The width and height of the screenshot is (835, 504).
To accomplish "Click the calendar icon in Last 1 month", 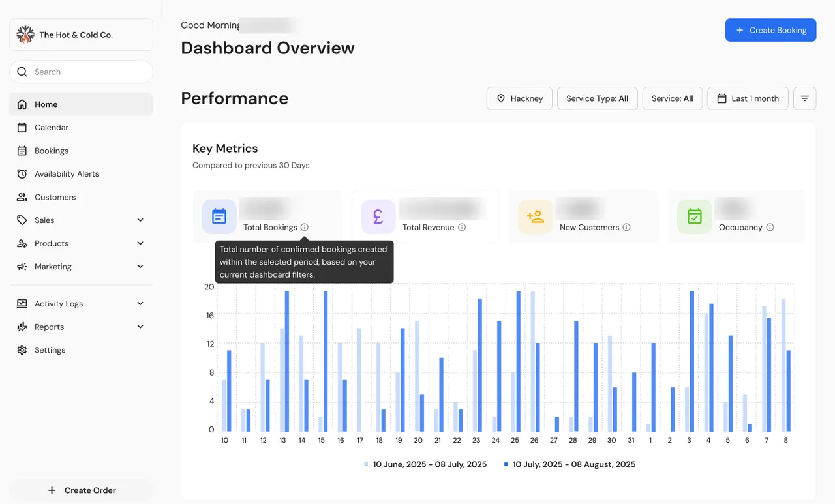I will 721,98.
